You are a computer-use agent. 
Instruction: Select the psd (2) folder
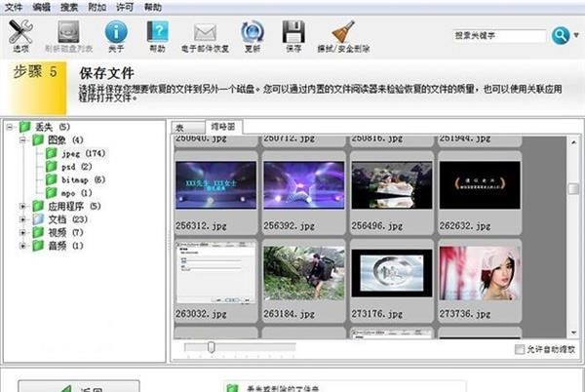pyautogui.click(x=76, y=167)
